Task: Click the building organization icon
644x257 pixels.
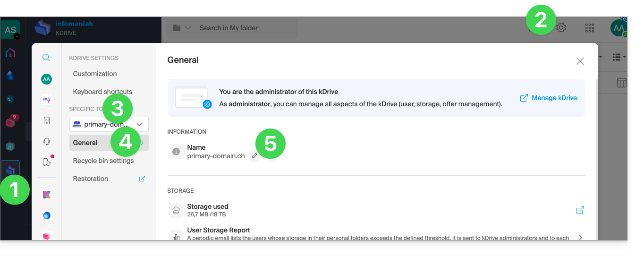Action: point(46,120)
